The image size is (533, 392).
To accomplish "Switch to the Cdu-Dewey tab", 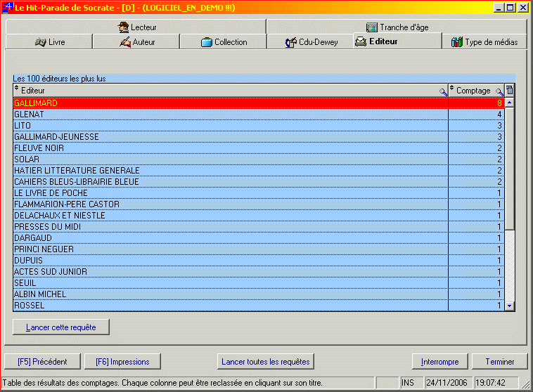I will (310, 41).
